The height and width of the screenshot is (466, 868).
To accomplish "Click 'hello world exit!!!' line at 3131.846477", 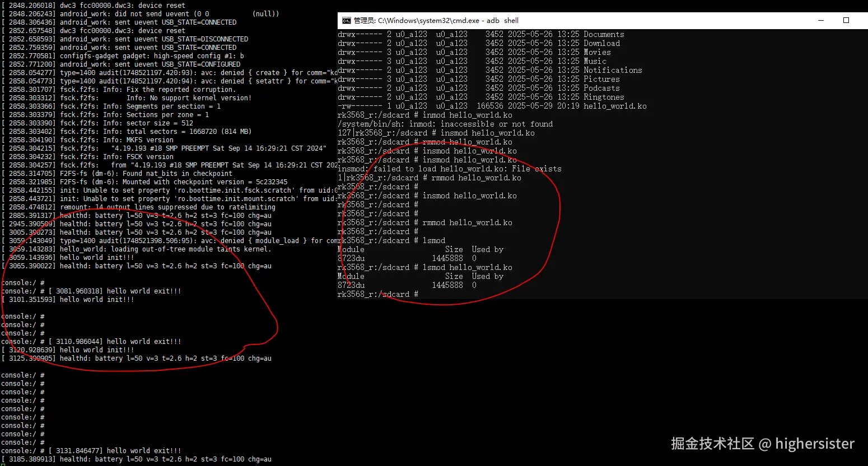I will pyautogui.click(x=91, y=450).
